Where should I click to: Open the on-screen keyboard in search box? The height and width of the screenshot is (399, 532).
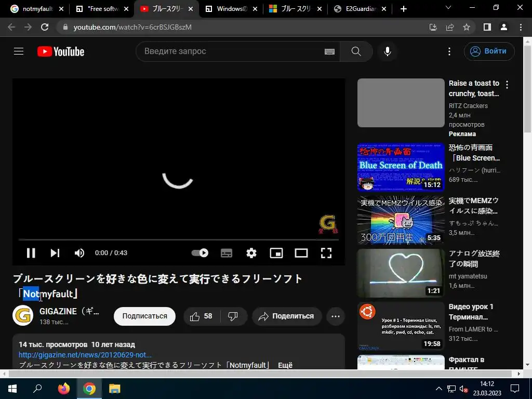[x=329, y=51]
